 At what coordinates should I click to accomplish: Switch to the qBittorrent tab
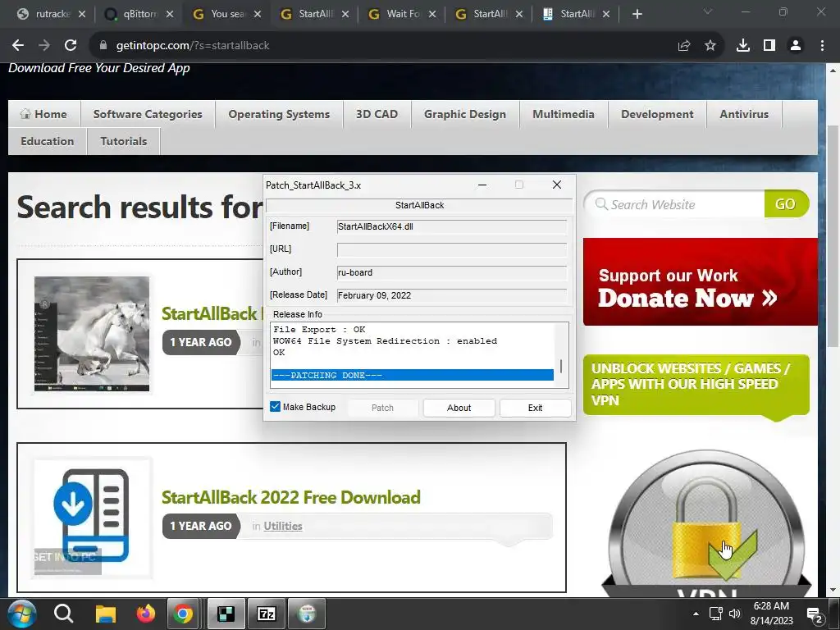139,14
